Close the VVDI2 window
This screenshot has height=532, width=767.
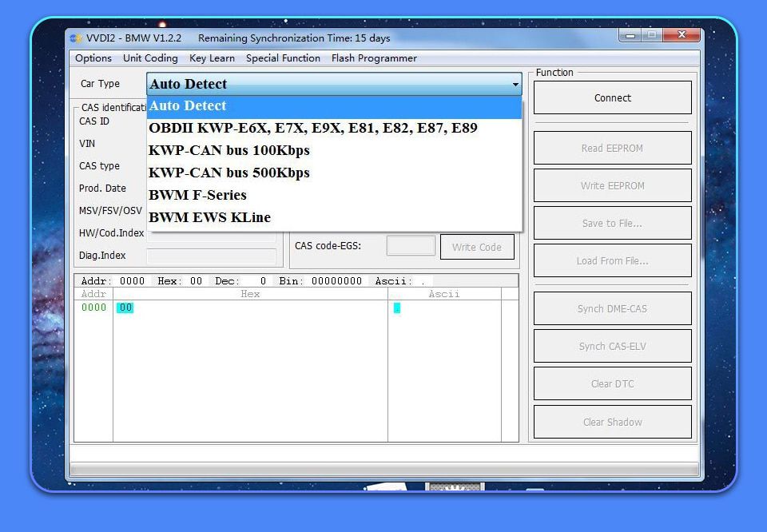click(x=682, y=35)
